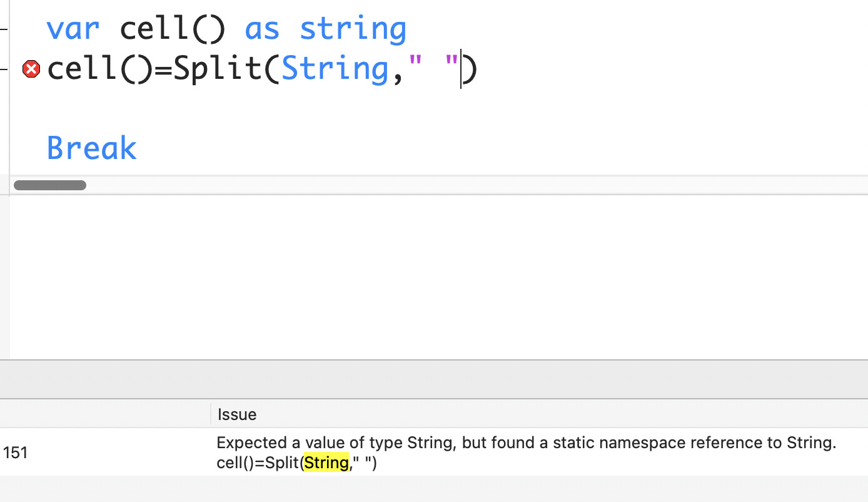Click the yellow highlighted 'String' in issue

click(326, 463)
